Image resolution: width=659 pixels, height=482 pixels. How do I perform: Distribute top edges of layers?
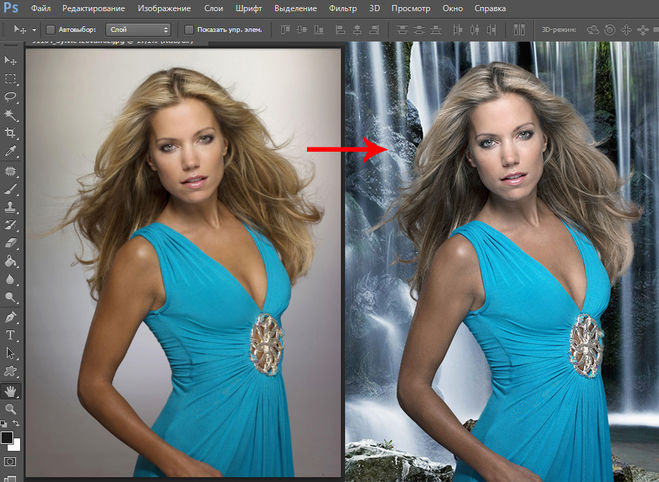pyautogui.click(x=402, y=30)
